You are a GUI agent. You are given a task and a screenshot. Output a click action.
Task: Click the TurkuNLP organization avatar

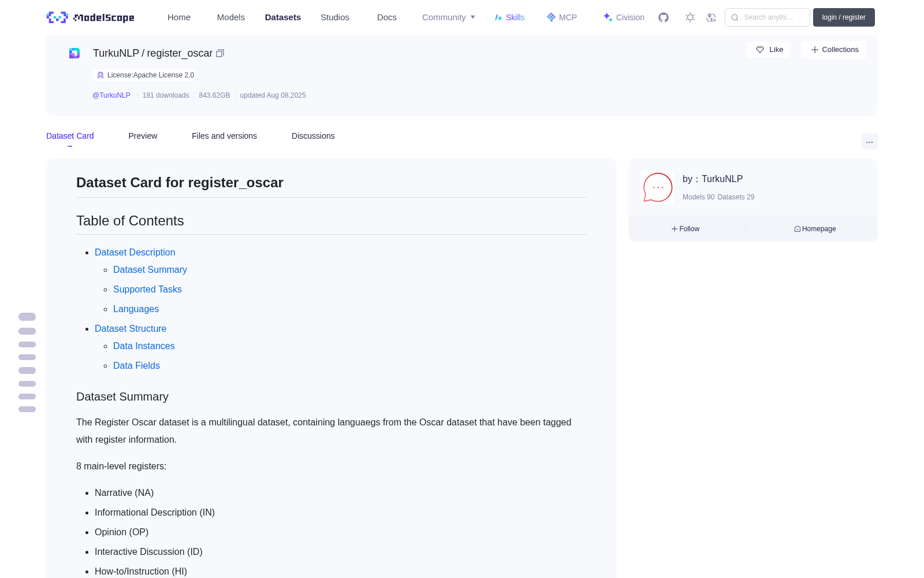[657, 187]
